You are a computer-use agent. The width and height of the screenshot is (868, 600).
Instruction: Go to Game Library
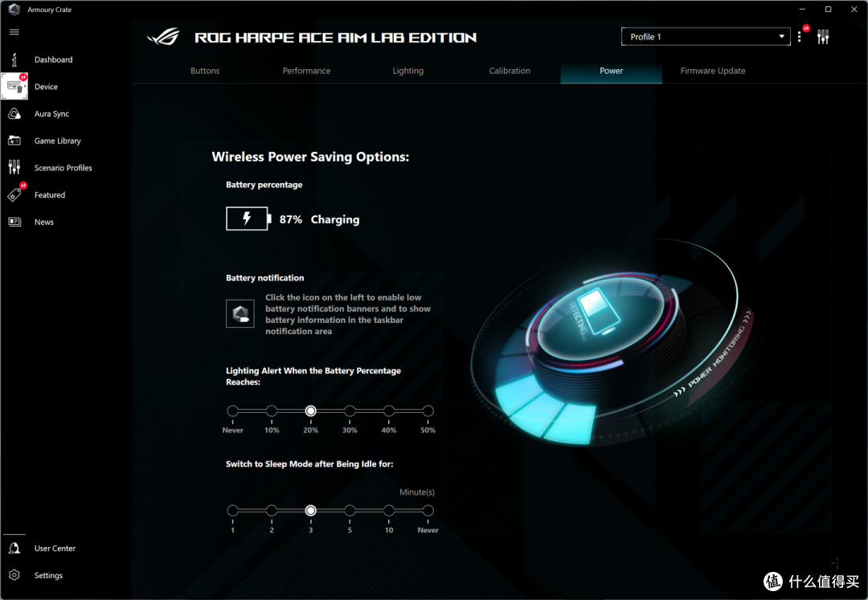pos(58,141)
